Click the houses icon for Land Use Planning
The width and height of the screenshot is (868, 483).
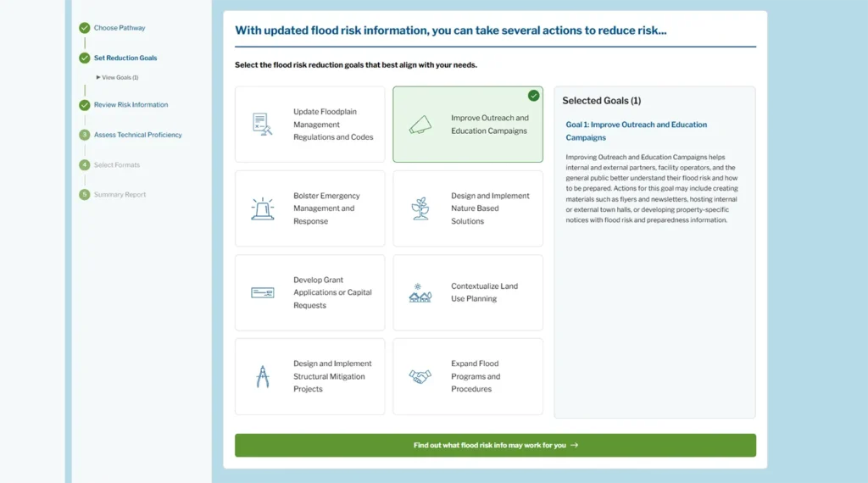click(x=420, y=292)
